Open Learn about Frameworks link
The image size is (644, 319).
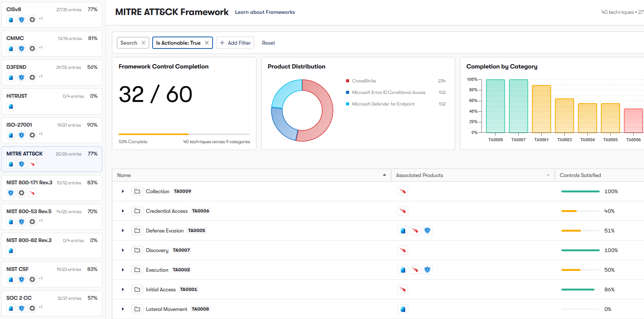265,12
